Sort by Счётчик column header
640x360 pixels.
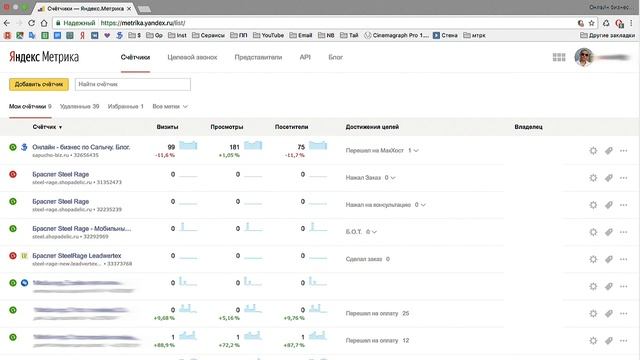tap(47, 127)
